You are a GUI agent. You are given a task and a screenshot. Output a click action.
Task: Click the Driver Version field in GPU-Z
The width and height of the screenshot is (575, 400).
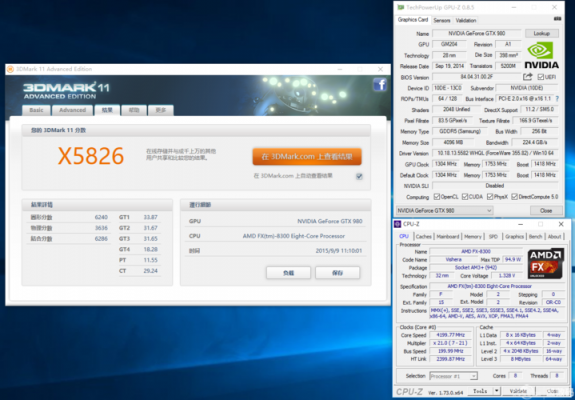(495, 153)
